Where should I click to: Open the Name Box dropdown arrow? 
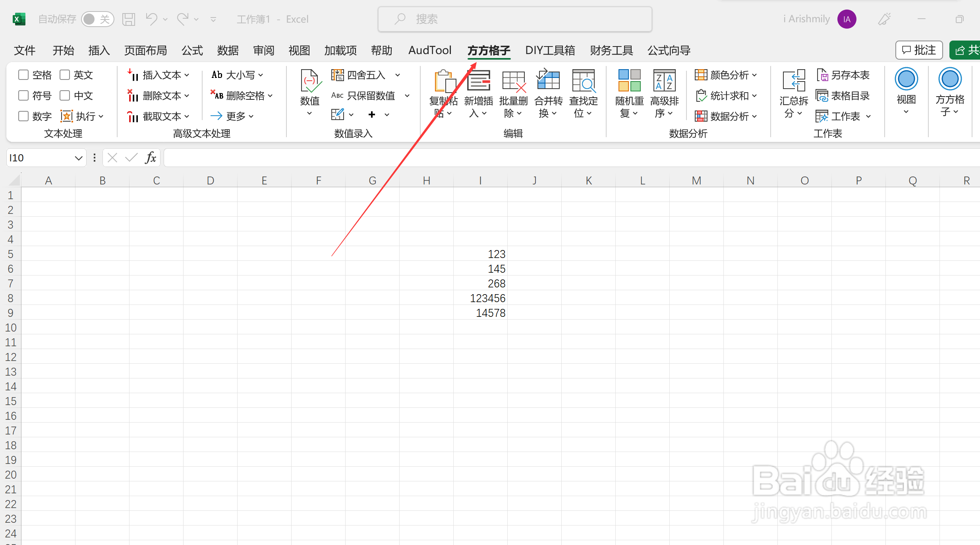coord(78,158)
